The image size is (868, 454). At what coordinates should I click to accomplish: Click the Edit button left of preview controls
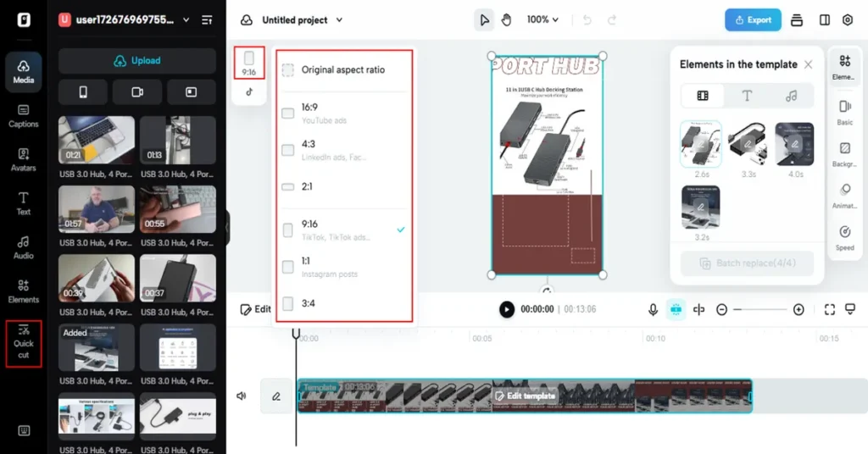pyautogui.click(x=256, y=309)
